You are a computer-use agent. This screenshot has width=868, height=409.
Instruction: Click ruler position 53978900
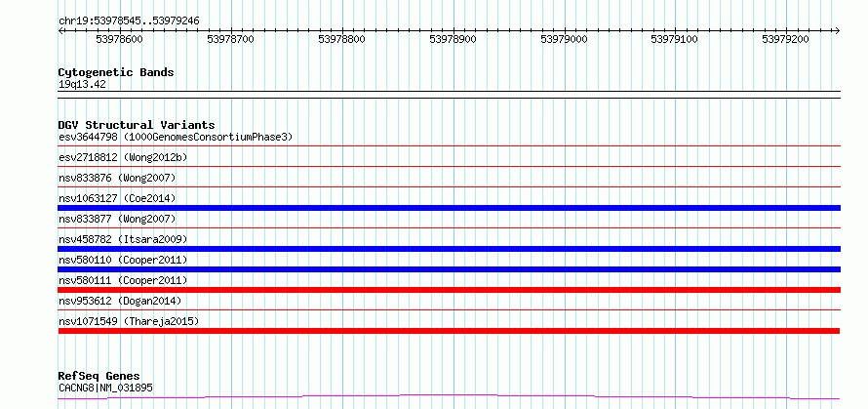pyautogui.click(x=453, y=39)
